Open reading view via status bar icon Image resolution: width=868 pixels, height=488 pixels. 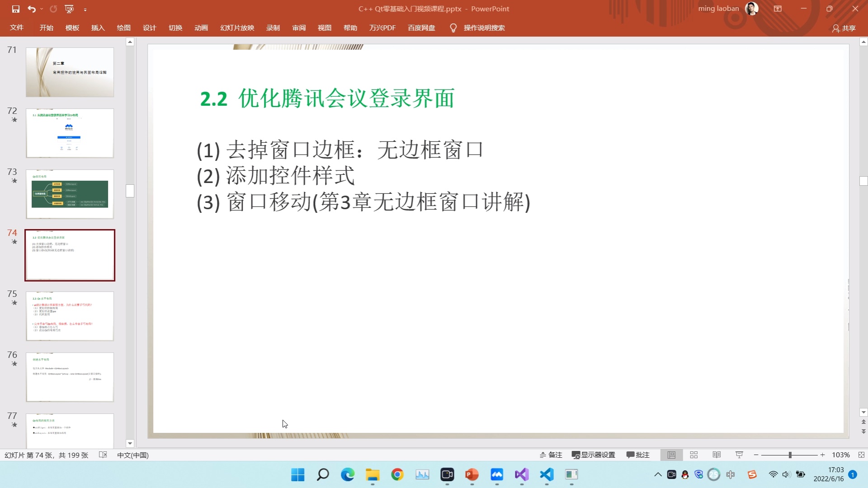click(717, 455)
